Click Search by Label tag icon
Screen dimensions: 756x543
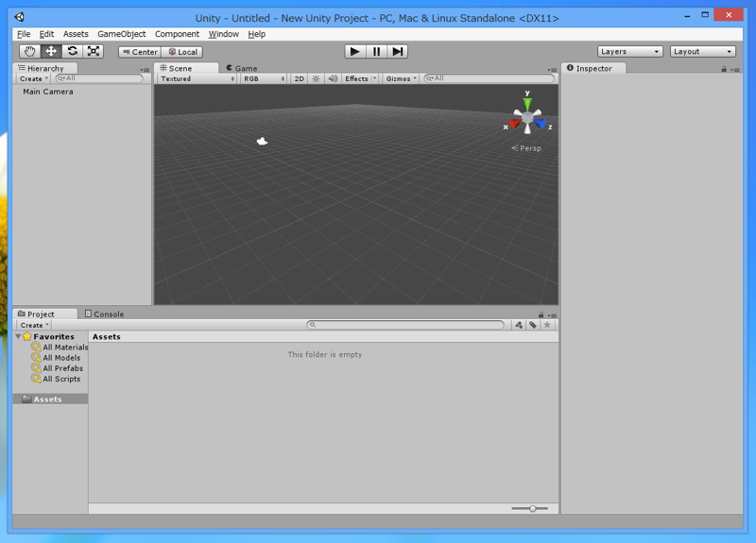point(533,325)
